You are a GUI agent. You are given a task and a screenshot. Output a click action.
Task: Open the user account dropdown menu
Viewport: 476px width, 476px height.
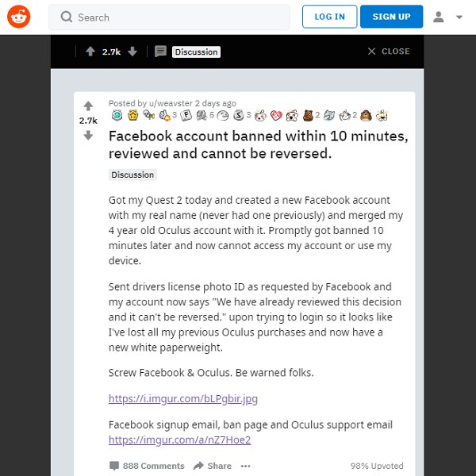point(448,17)
